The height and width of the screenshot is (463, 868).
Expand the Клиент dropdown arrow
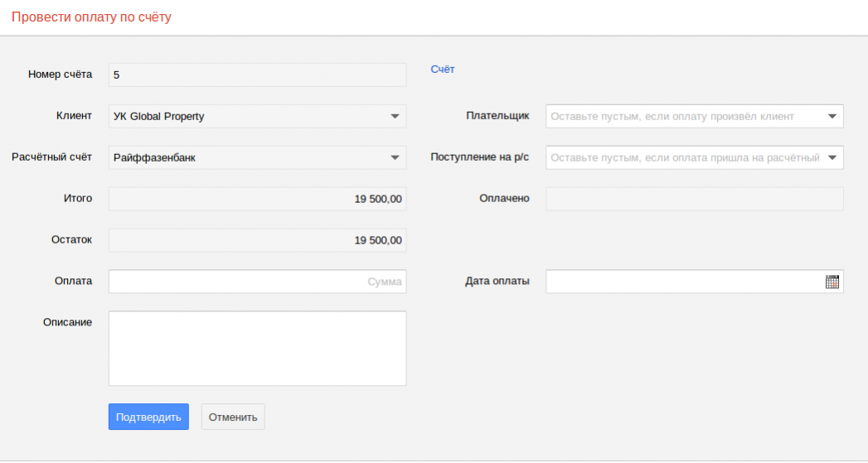click(395, 116)
